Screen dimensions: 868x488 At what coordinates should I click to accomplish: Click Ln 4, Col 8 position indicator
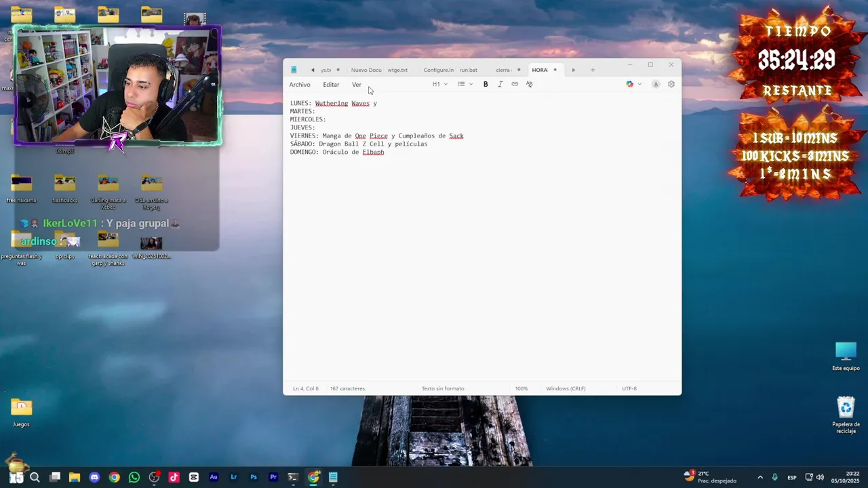[x=306, y=388]
